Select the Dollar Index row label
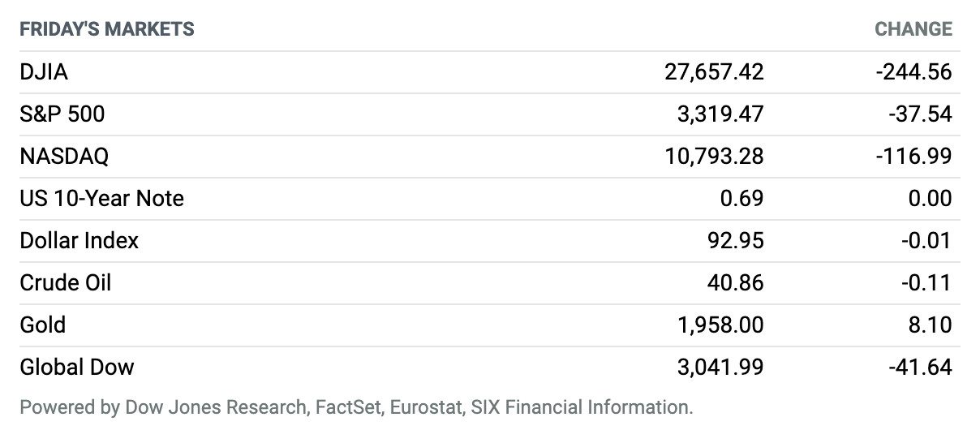Image resolution: width=980 pixels, height=443 pixels. pos(79,241)
